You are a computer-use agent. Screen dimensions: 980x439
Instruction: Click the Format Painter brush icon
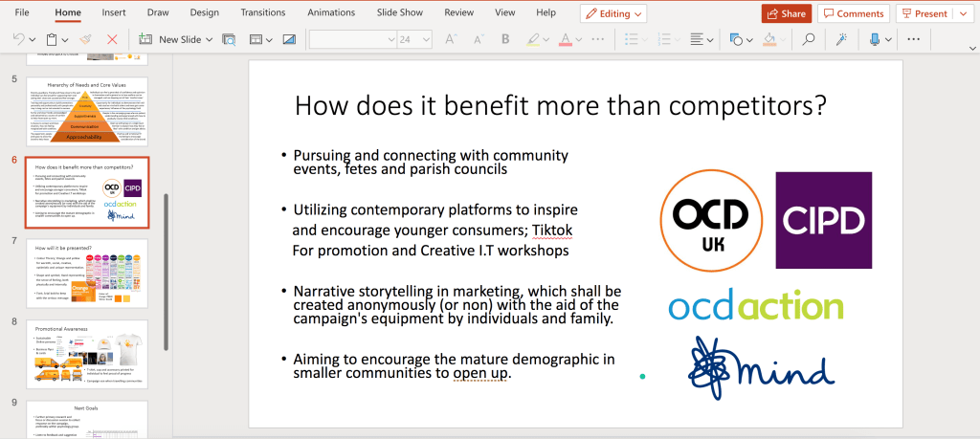click(85, 39)
